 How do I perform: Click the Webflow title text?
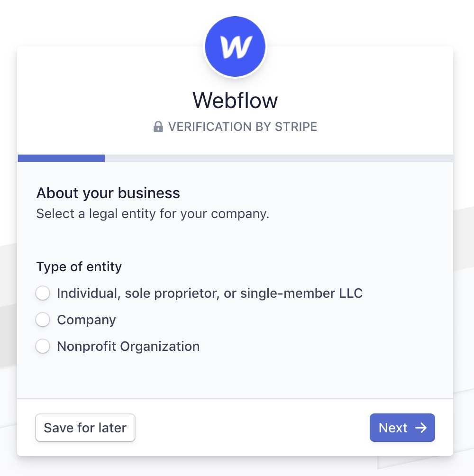pyautogui.click(x=235, y=101)
